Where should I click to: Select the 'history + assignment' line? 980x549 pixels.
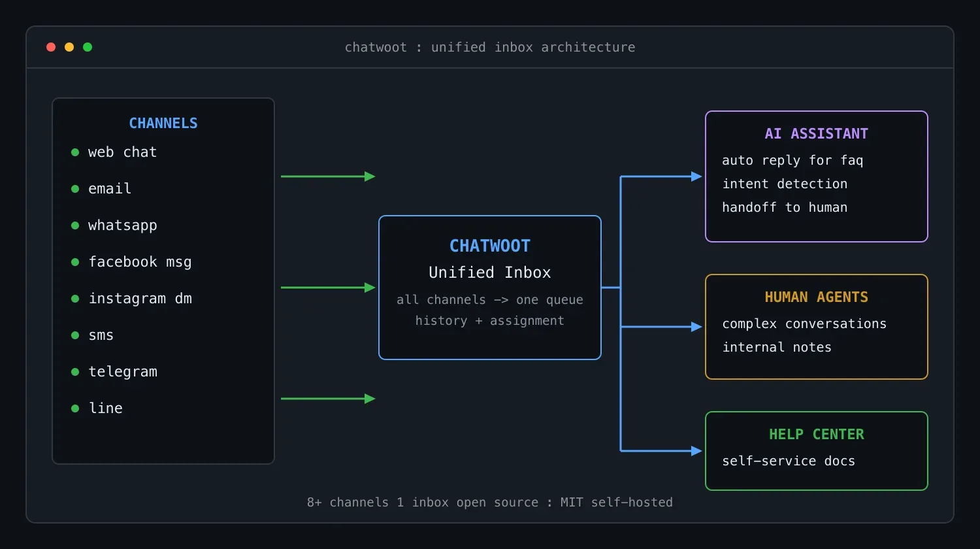(490, 321)
